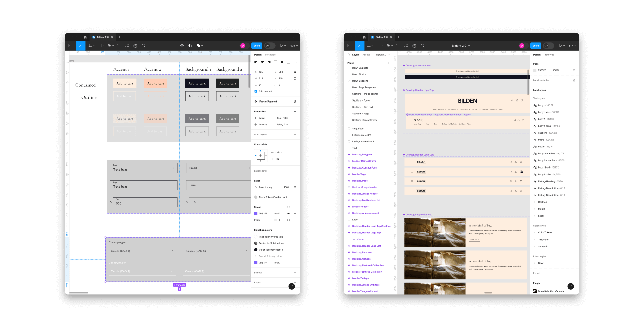Screen dimensions: 644x335
Task: Open the Inside stroke alignment dropdown
Action: [258, 220]
